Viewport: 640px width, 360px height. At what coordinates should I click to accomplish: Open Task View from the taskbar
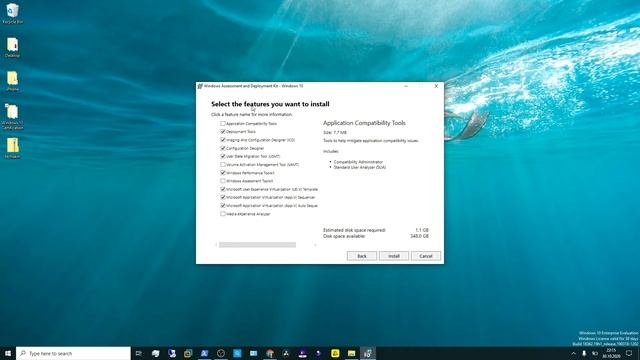139,353
